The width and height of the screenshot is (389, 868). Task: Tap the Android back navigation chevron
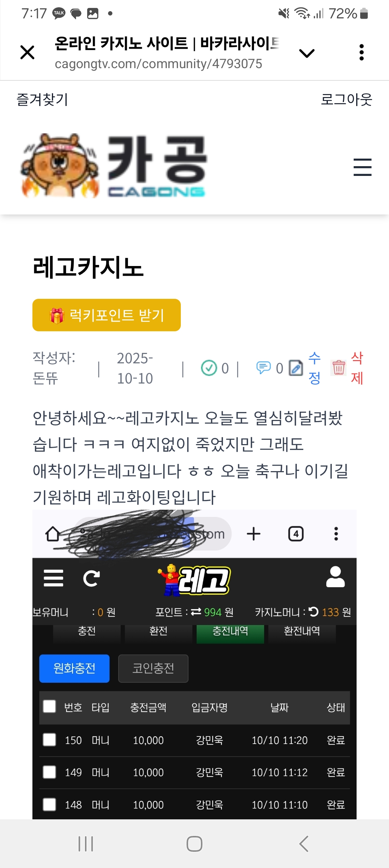pos(304,843)
